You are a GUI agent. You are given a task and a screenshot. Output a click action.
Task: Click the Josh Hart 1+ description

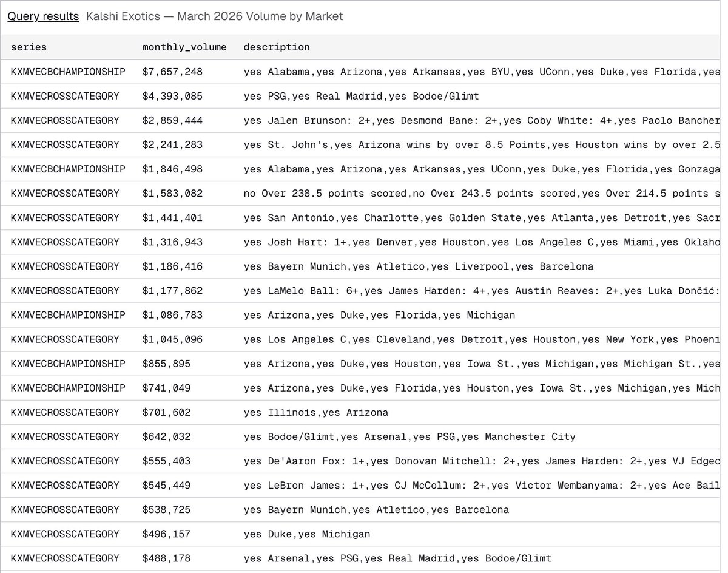click(x=482, y=242)
